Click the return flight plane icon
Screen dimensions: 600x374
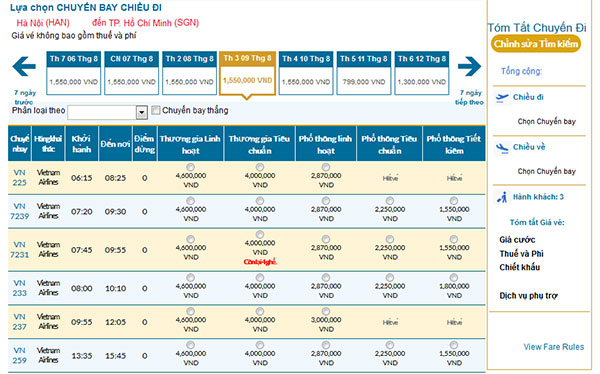pyautogui.click(x=502, y=148)
